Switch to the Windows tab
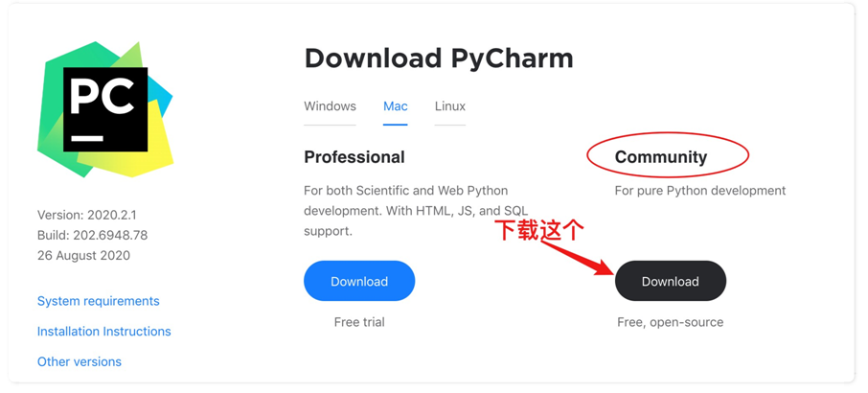This screenshot has height=393, width=868. [x=330, y=105]
